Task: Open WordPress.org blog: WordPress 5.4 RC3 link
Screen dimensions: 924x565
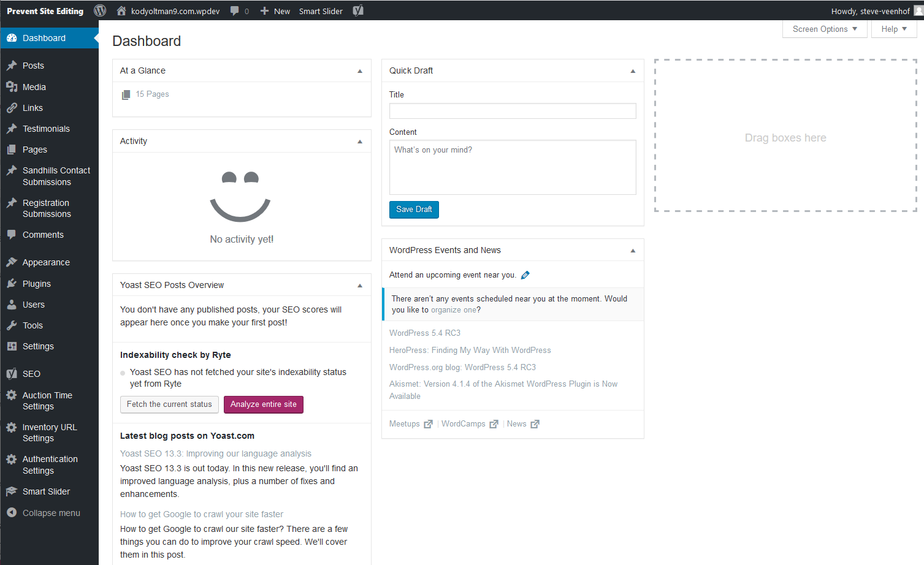Action: pyautogui.click(x=462, y=367)
